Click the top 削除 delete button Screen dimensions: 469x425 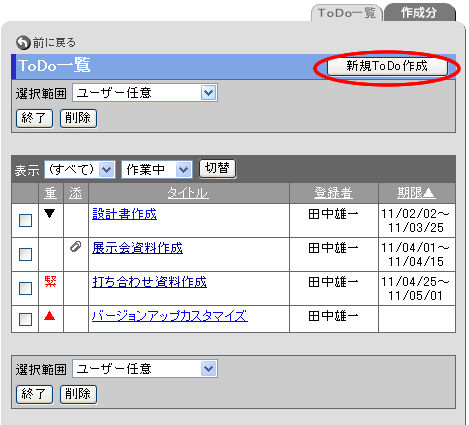point(78,118)
